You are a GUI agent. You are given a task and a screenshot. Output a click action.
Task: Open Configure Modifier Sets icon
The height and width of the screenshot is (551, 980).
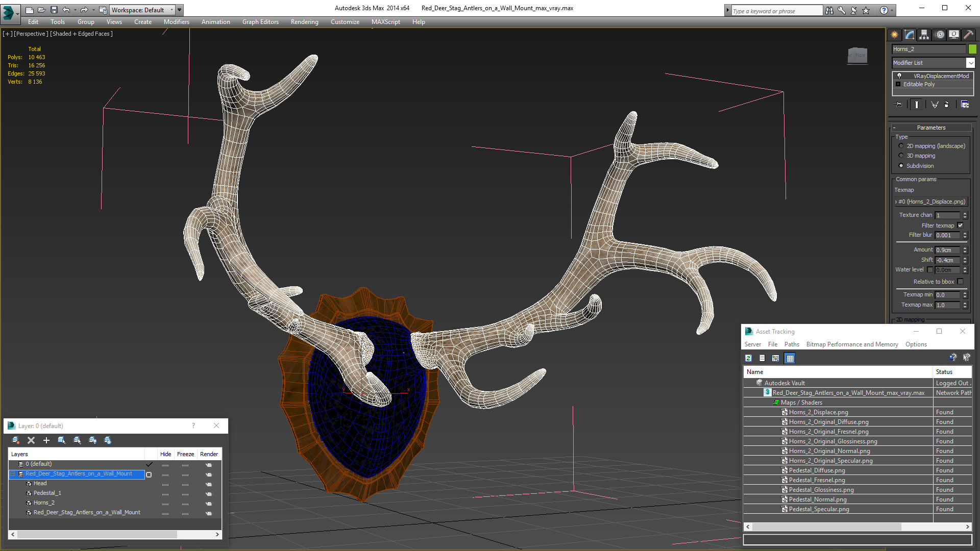[x=965, y=105]
